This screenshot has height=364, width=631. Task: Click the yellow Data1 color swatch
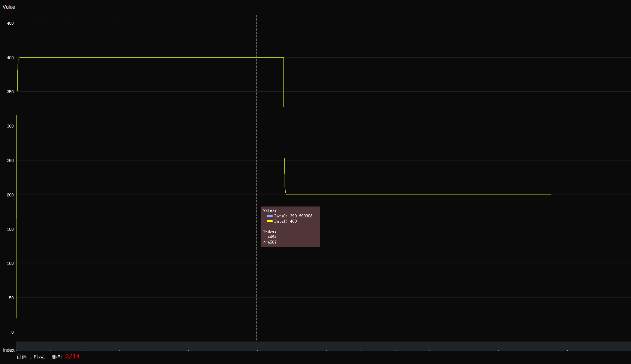click(x=270, y=221)
